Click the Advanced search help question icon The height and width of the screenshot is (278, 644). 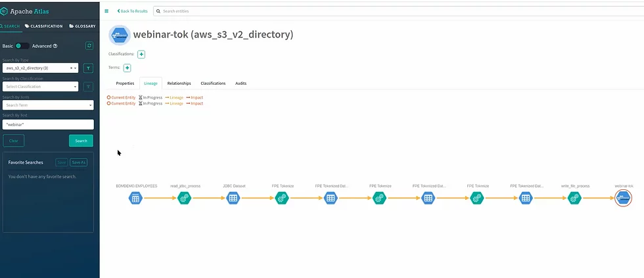click(x=55, y=46)
